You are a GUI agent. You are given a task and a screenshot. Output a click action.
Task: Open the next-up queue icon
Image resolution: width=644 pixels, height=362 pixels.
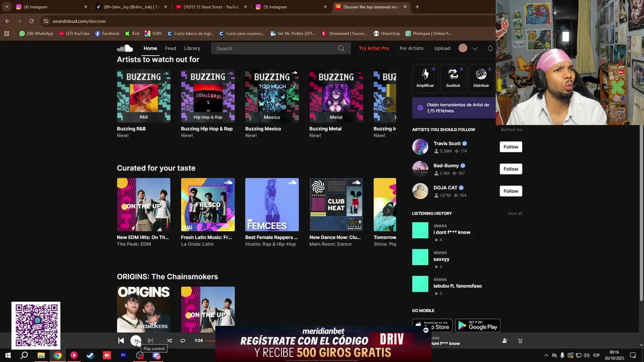[520, 340]
